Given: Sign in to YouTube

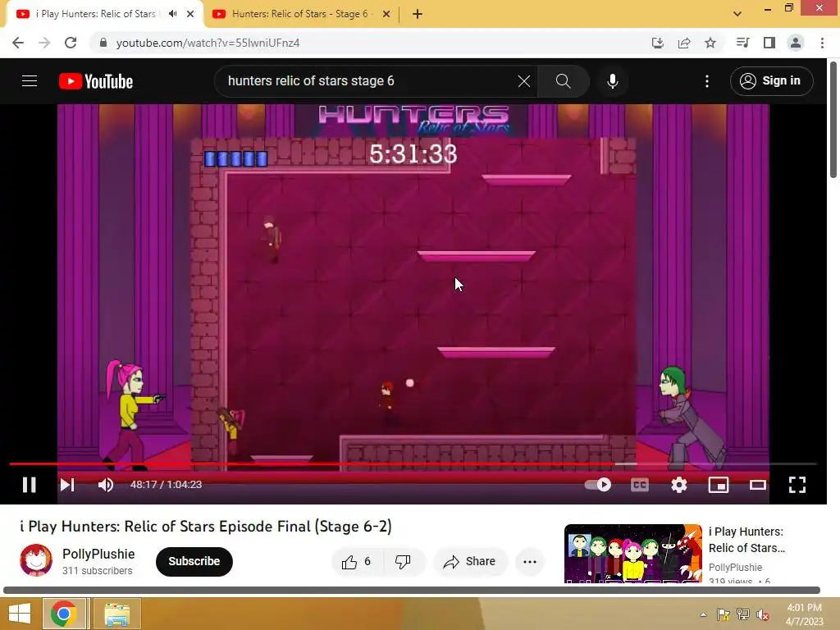Looking at the screenshot, I should pos(771,81).
